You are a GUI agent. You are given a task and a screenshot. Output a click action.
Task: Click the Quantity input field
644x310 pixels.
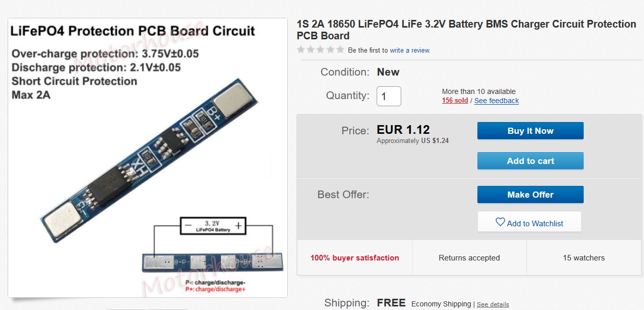[389, 96]
